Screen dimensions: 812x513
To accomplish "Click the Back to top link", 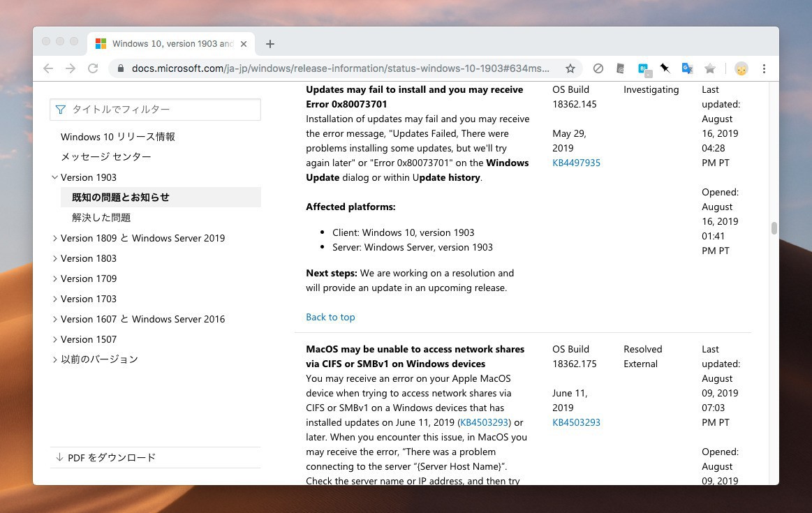I will point(330,317).
